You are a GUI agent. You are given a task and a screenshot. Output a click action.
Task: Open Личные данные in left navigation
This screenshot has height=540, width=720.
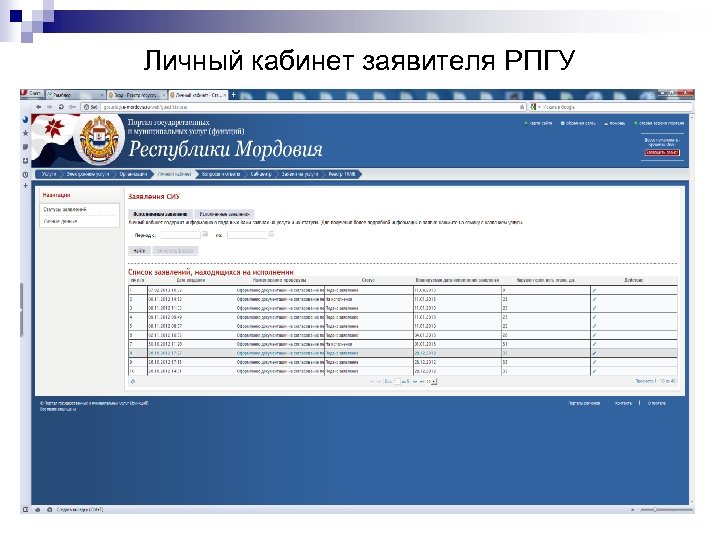60,221
